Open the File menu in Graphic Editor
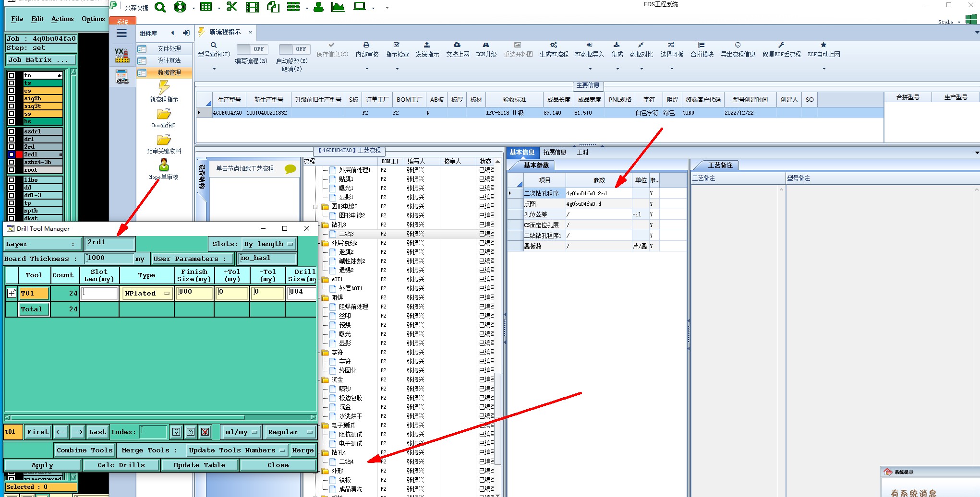The image size is (980, 497). point(17,19)
